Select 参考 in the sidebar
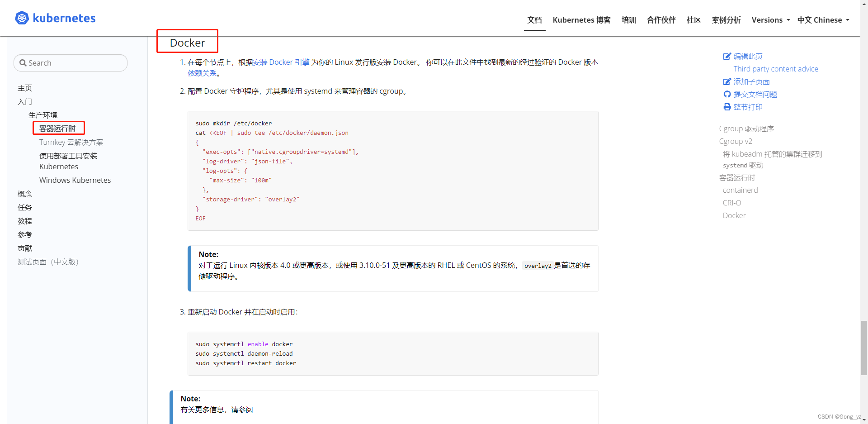The image size is (868, 424). [x=25, y=234]
